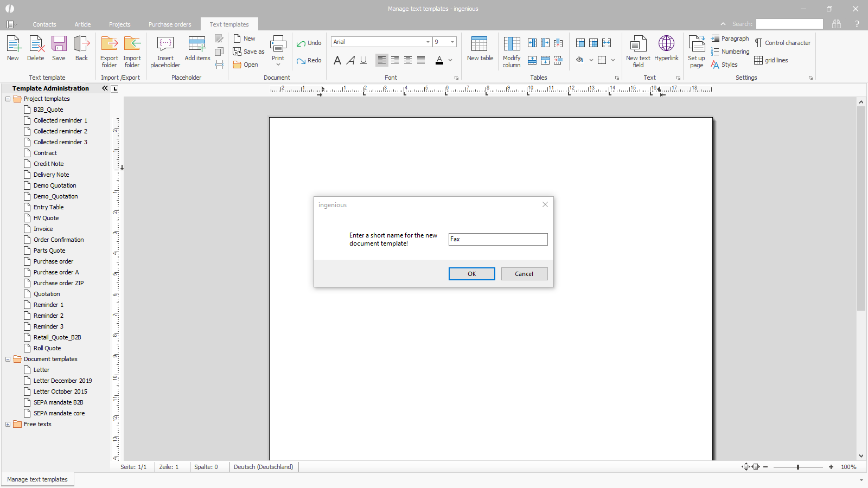Confirm the dialog with OK
The width and height of the screenshot is (868, 488).
click(x=471, y=274)
